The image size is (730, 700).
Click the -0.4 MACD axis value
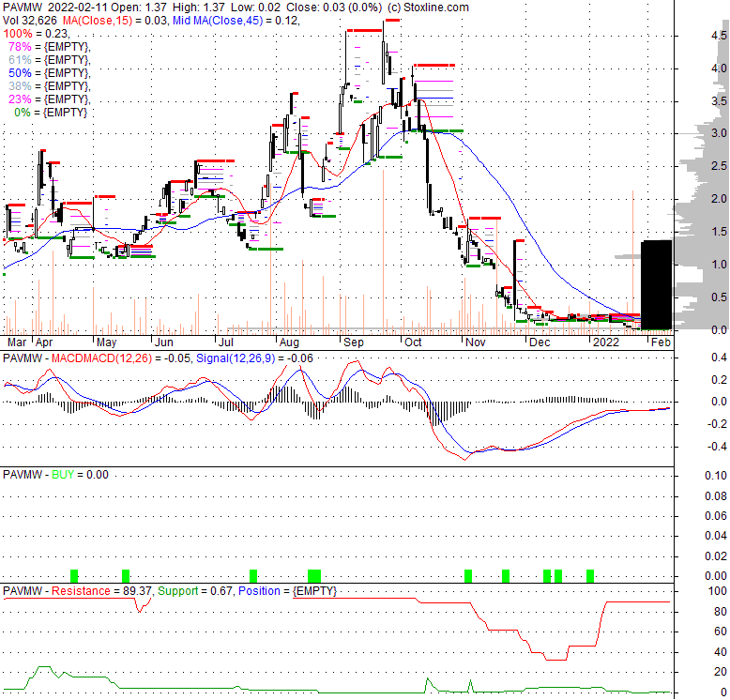coord(716,447)
